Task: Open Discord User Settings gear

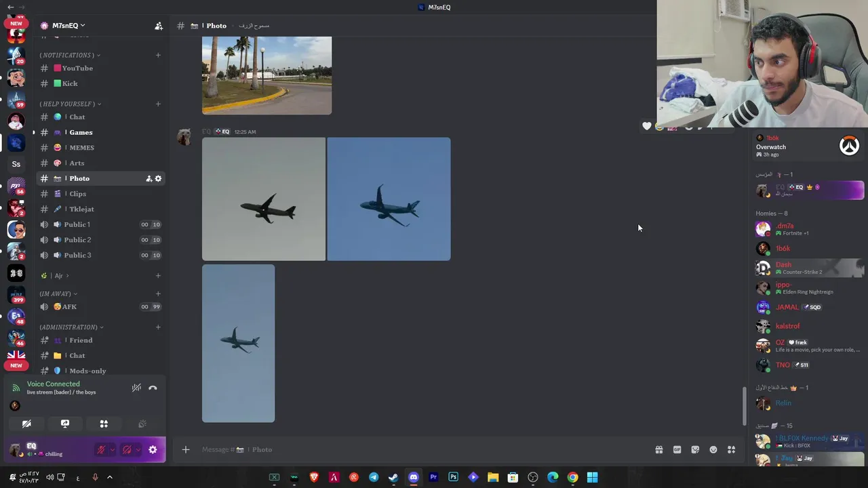Action: [x=153, y=449]
